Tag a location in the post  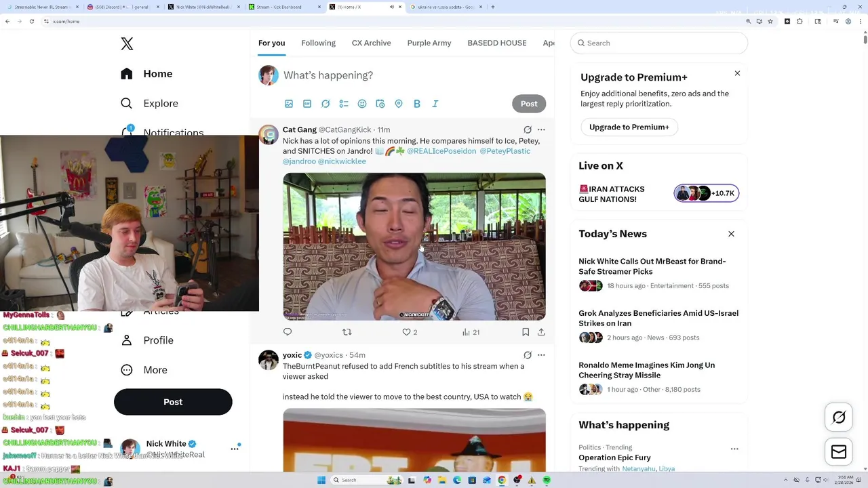pos(399,104)
